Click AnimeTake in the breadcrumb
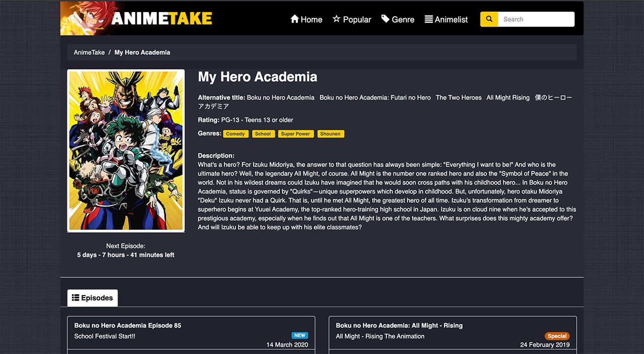Screen dimensions: 644x354 click(x=89, y=52)
